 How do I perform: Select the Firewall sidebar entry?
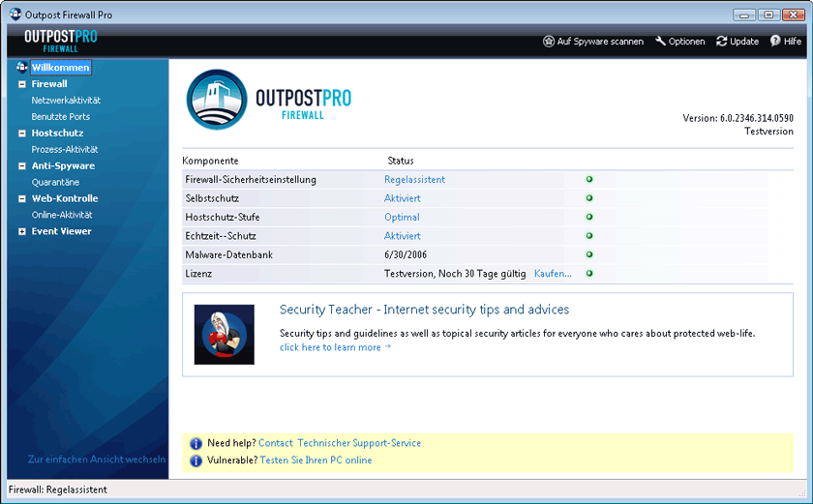[49, 84]
